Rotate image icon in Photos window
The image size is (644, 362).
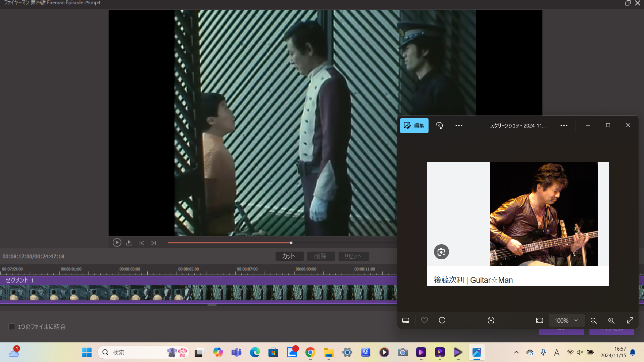(439, 125)
